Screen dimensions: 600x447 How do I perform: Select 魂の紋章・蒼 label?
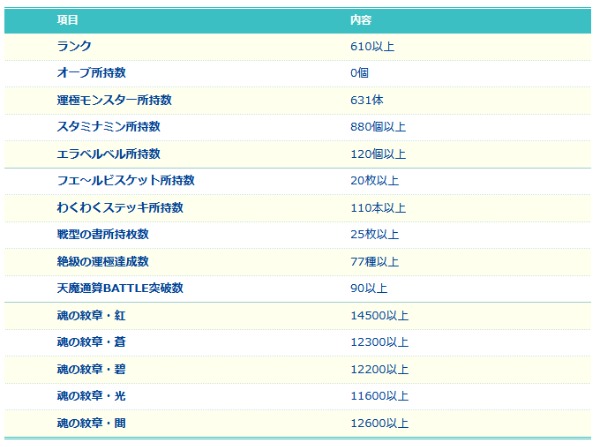point(91,342)
